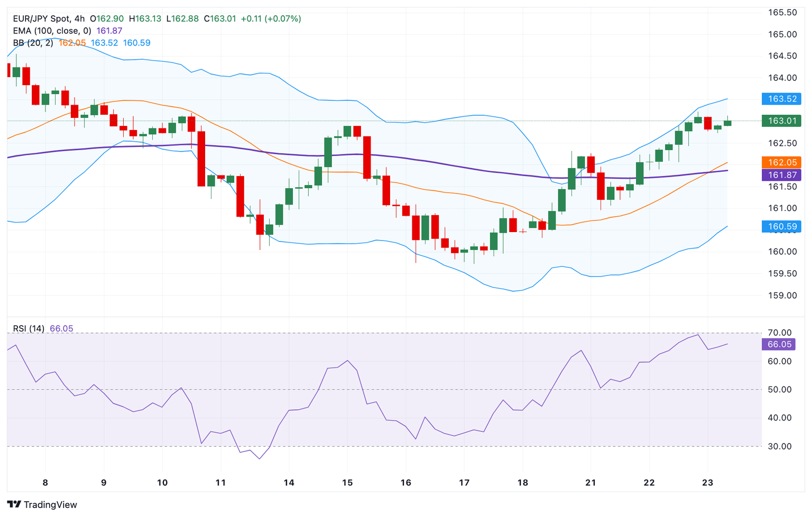Click the date label 8 on time axis
The height and width of the screenshot is (517, 812).
tap(45, 483)
